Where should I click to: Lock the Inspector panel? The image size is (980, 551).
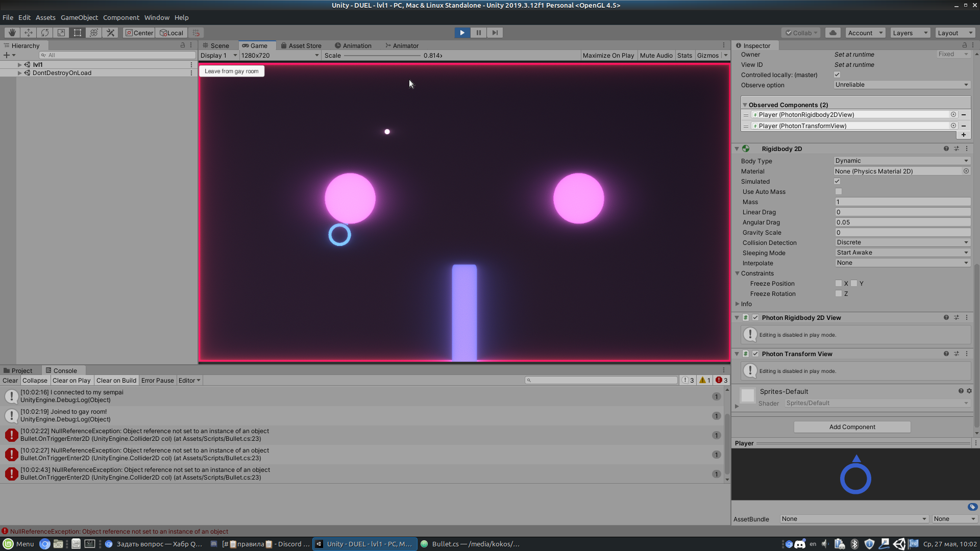click(964, 45)
